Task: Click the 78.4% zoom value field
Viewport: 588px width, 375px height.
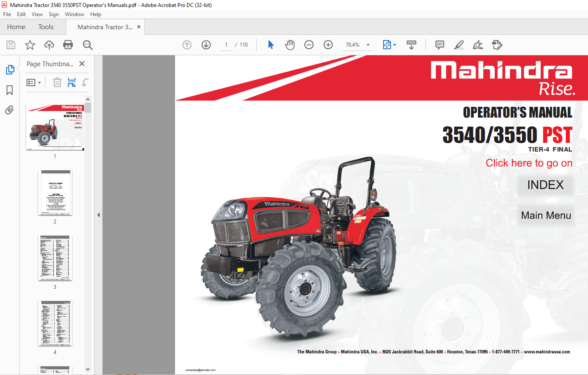Action: 353,45
